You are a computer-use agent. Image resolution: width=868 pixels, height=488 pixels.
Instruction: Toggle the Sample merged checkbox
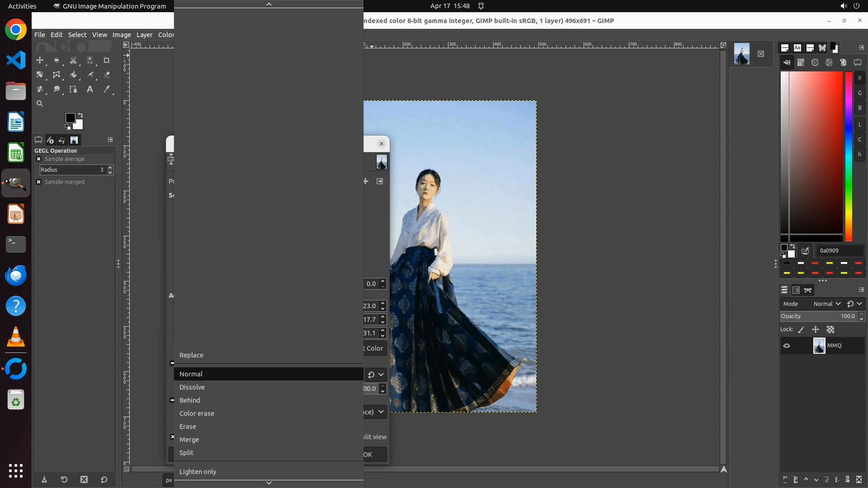pos(39,182)
